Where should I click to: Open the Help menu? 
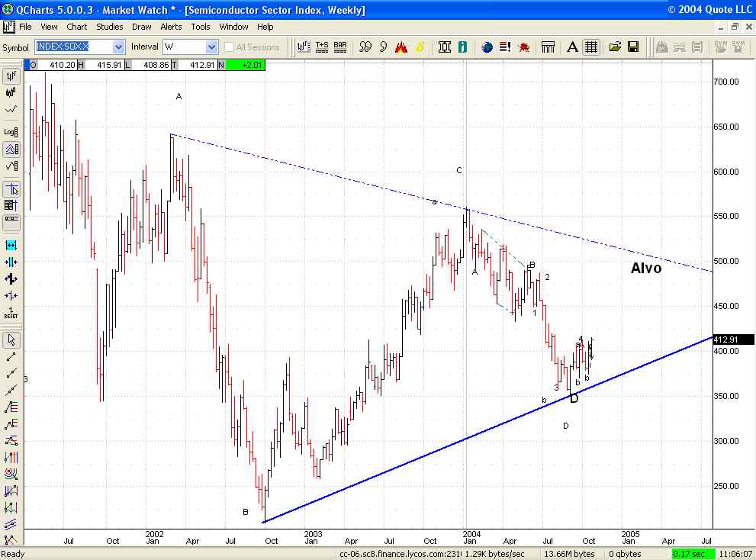(x=265, y=27)
